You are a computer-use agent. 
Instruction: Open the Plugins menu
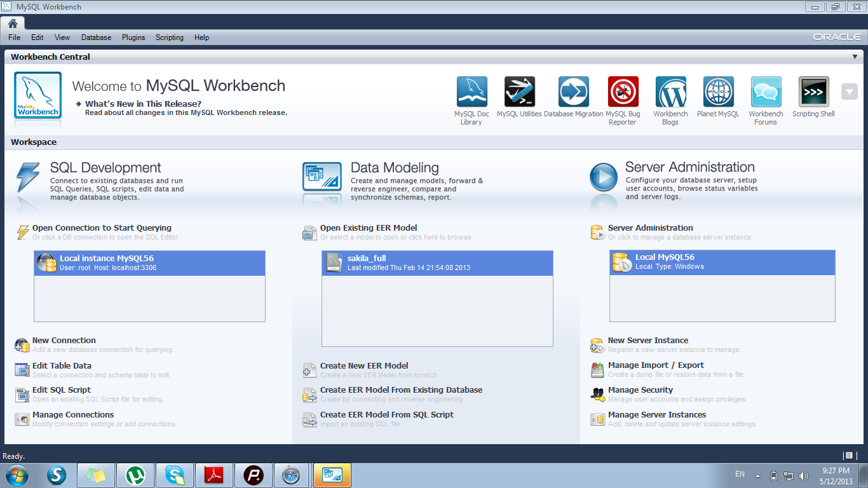click(x=133, y=37)
